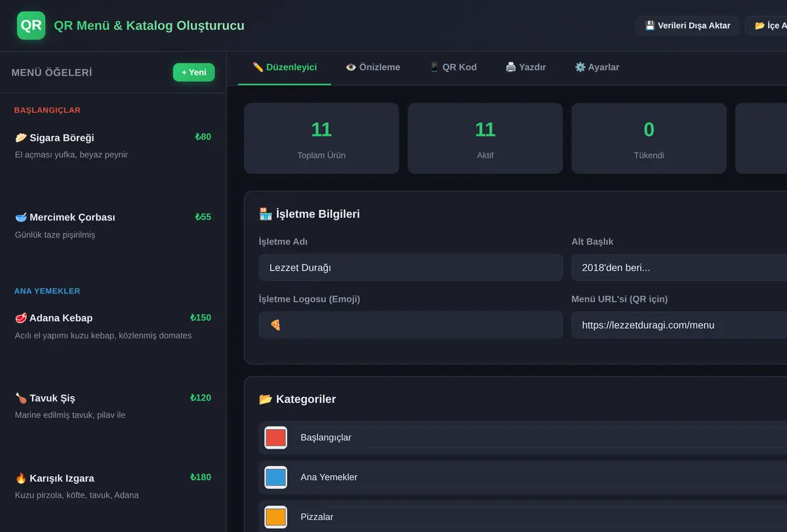
Task: Click the Alt Başlık input field
Action: pyautogui.click(x=679, y=268)
